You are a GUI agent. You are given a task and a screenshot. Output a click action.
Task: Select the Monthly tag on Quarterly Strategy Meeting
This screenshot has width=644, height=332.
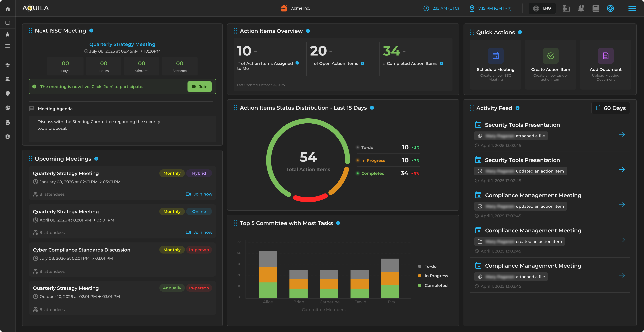tap(172, 173)
